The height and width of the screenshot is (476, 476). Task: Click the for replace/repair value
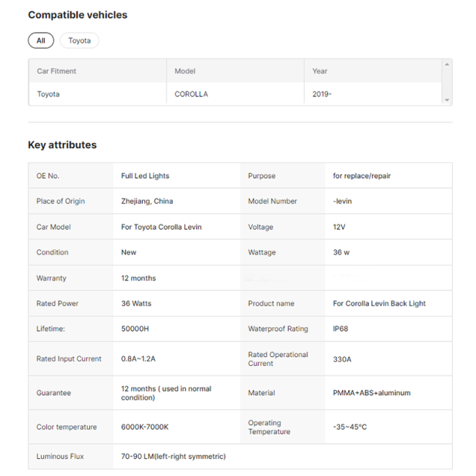[x=362, y=176]
